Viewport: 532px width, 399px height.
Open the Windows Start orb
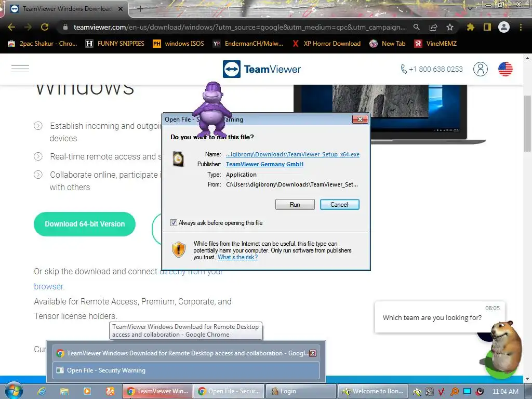coord(14,391)
